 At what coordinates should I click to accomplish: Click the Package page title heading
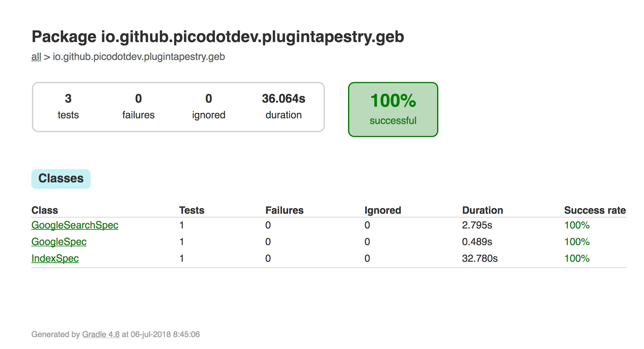(x=218, y=37)
